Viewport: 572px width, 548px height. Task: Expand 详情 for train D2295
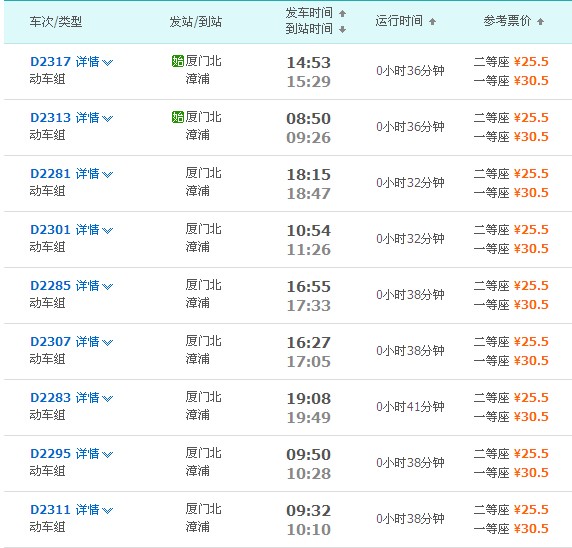tap(94, 454)
